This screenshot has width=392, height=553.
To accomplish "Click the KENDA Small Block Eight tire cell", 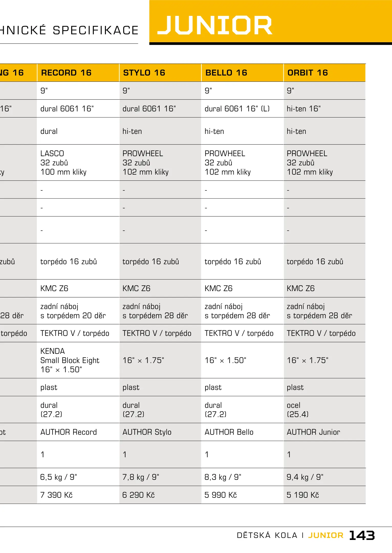I will (x=70, y=360).
